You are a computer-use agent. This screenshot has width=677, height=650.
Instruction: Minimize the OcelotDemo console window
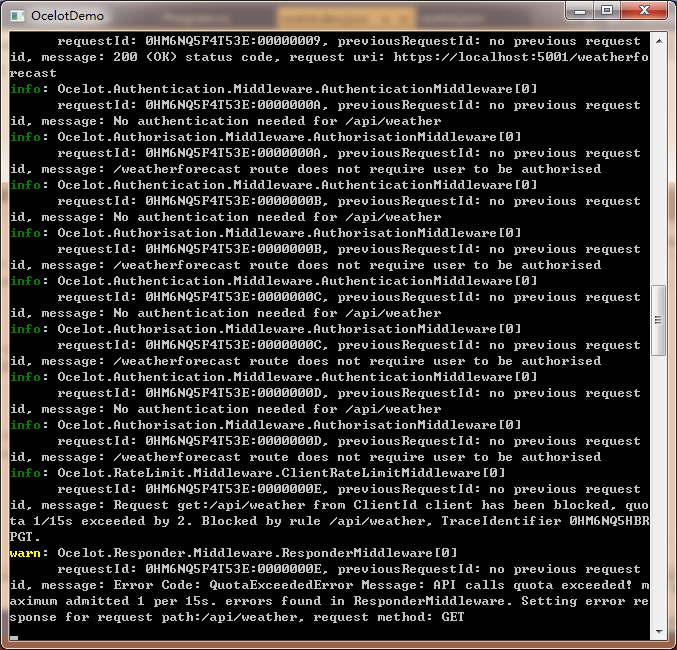[579, 11]
